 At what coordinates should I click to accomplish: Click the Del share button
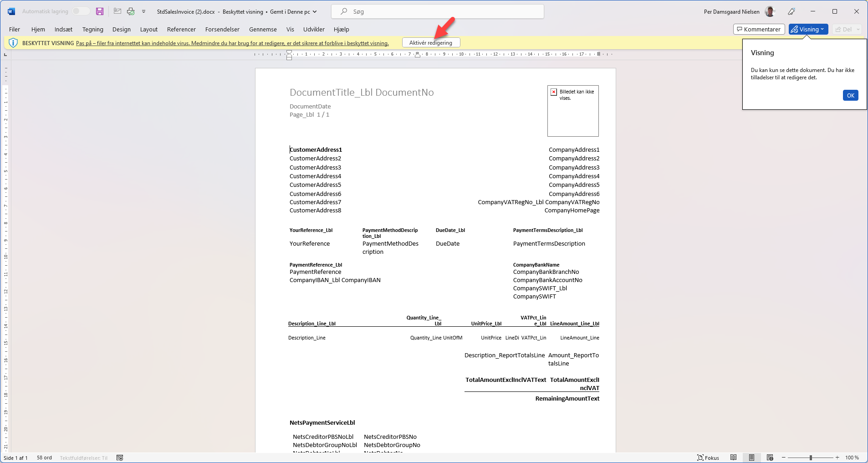(843, 29)
